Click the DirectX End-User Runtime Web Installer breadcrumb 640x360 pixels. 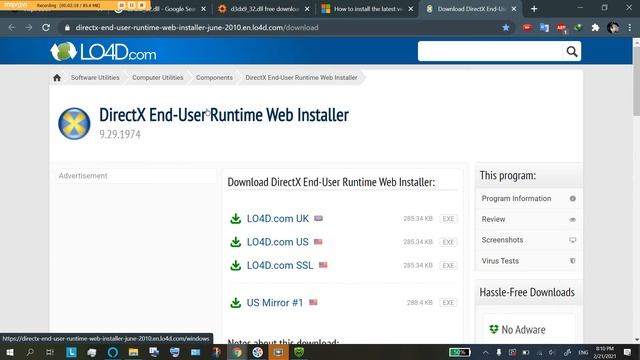(301, 78)
